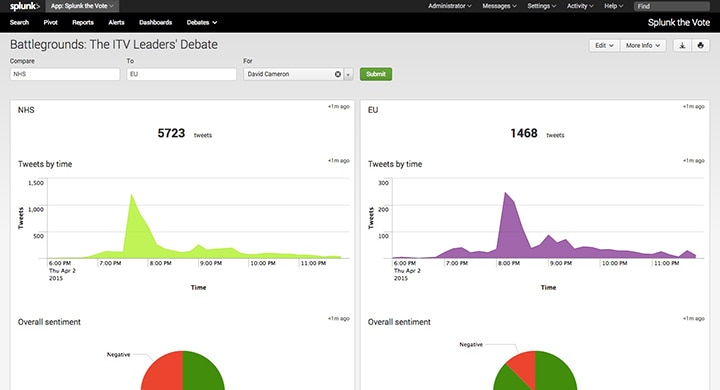Go to the Search tab
This screenshot has height=390, width=720.
point(19,23)
